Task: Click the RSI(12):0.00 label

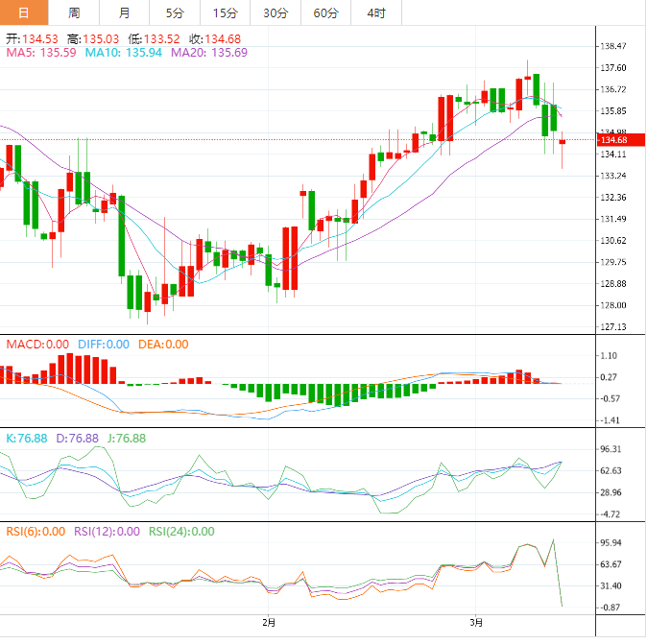Action: point(107,532)
